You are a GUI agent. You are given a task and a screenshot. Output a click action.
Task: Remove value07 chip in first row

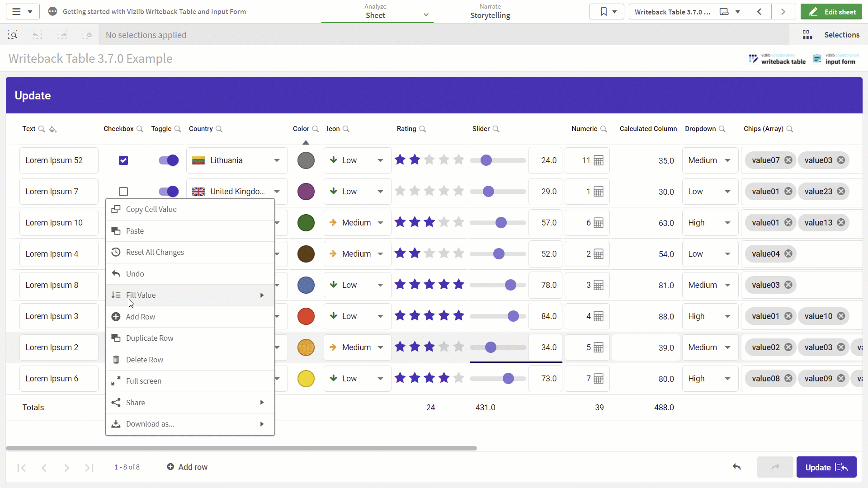[788, 160]
